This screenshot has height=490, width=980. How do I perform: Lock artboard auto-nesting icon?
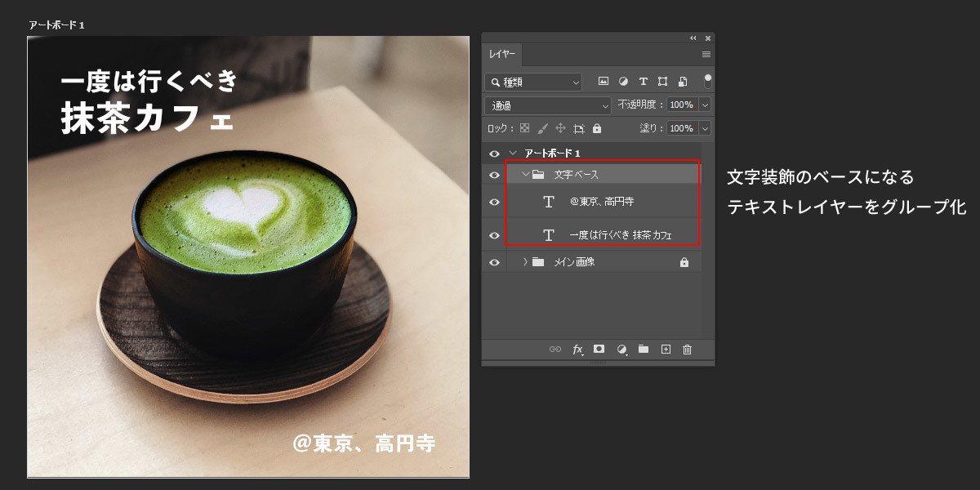[x=579, y=128]
